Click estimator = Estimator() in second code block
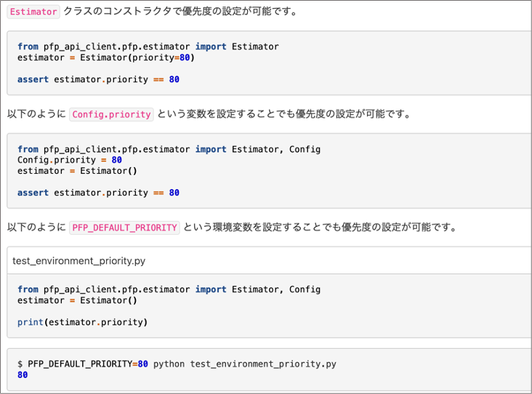The image size is (532, 394). [x=77, y=171]
